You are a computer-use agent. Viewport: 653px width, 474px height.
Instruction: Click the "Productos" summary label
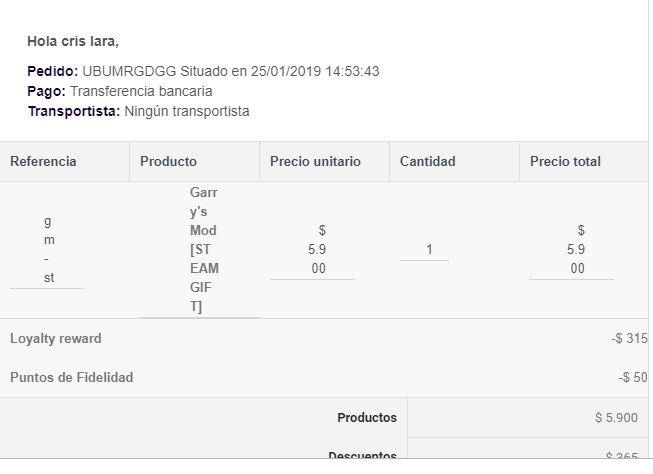(366, 418)
